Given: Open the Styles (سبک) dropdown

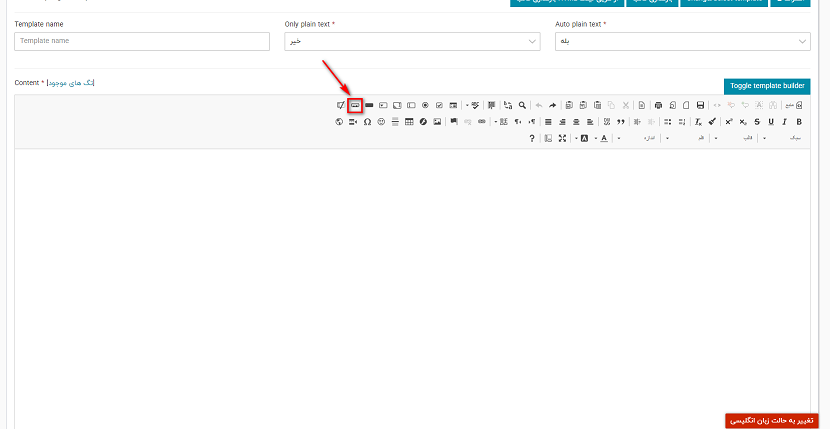Looking at the screenshot, I should pos(783,138).
